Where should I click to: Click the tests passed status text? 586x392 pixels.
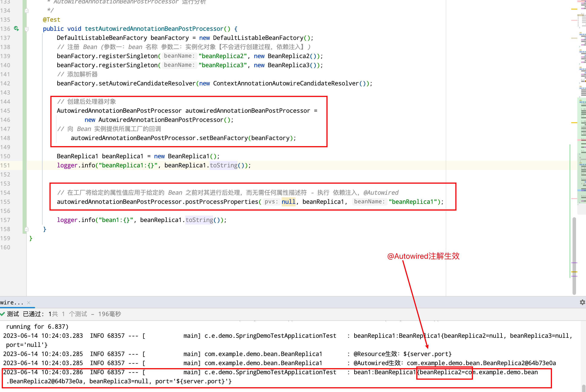64,314
